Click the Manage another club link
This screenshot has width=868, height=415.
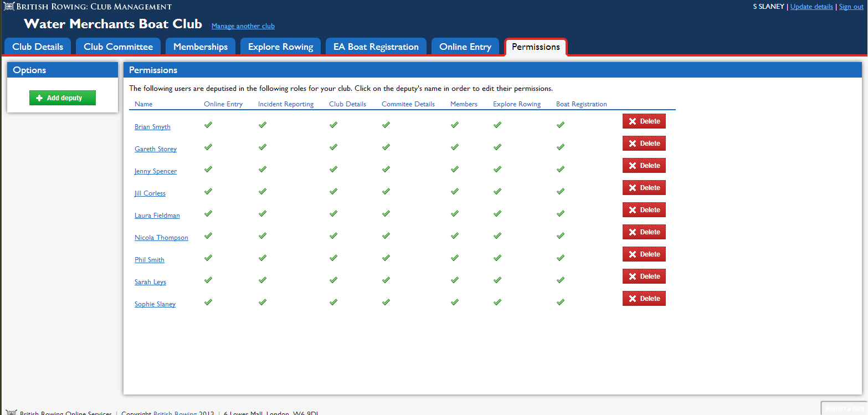(243, 26)
